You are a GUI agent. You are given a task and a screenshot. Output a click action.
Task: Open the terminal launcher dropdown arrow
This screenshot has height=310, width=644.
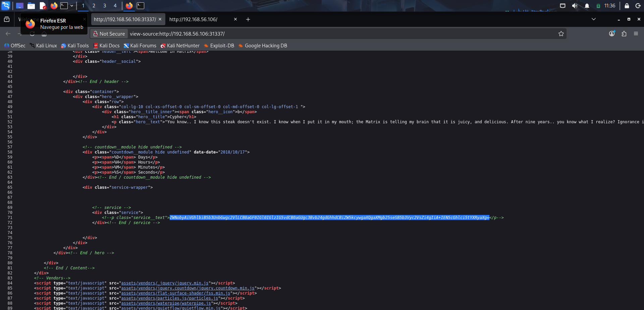72,6
